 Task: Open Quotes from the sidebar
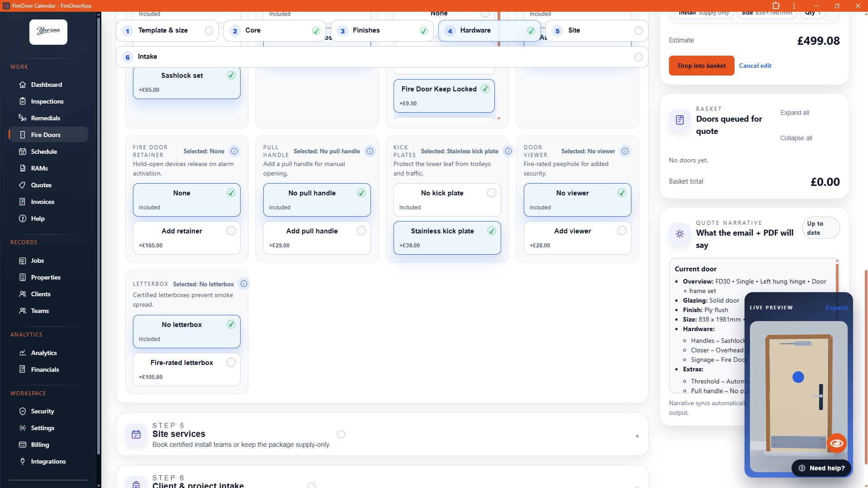coord(41,185)
